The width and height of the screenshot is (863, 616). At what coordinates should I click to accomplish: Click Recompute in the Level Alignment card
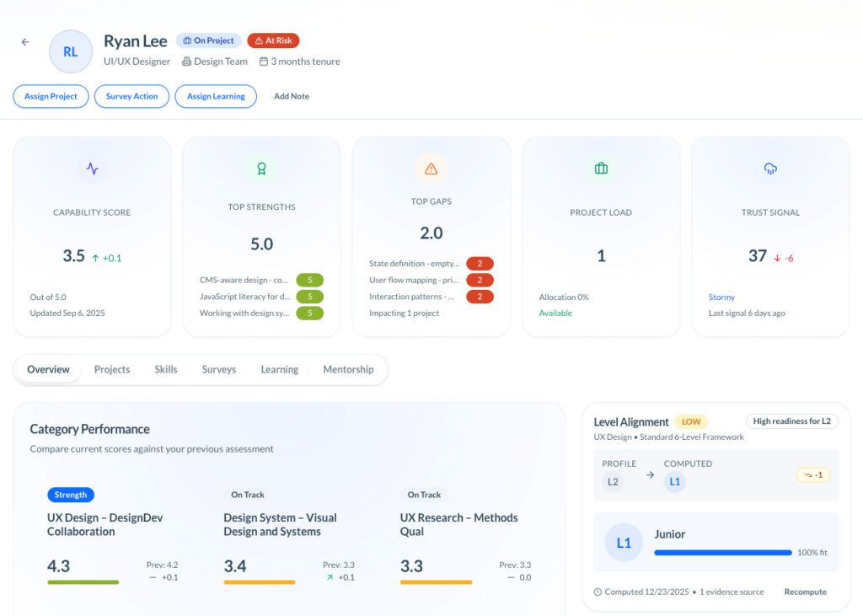tap(805, 592)
